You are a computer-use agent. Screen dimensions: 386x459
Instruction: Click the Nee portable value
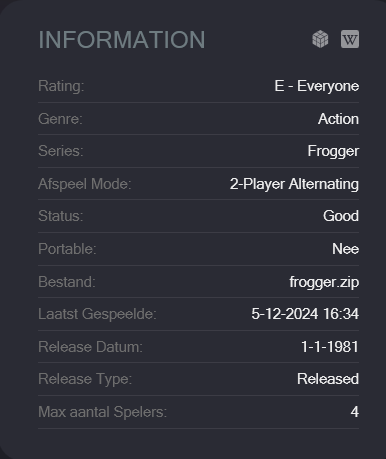click(345, 249)
